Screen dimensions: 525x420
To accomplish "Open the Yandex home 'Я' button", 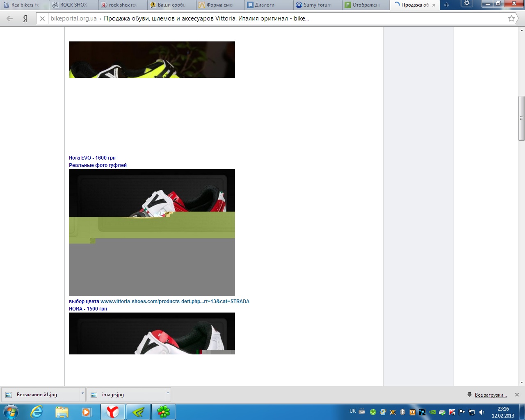I will [25, 18].
